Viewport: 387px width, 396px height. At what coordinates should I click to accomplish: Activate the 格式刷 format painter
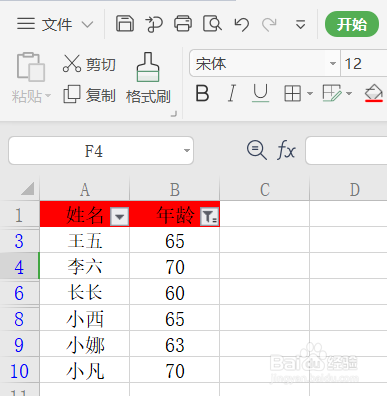pos(148,78)
